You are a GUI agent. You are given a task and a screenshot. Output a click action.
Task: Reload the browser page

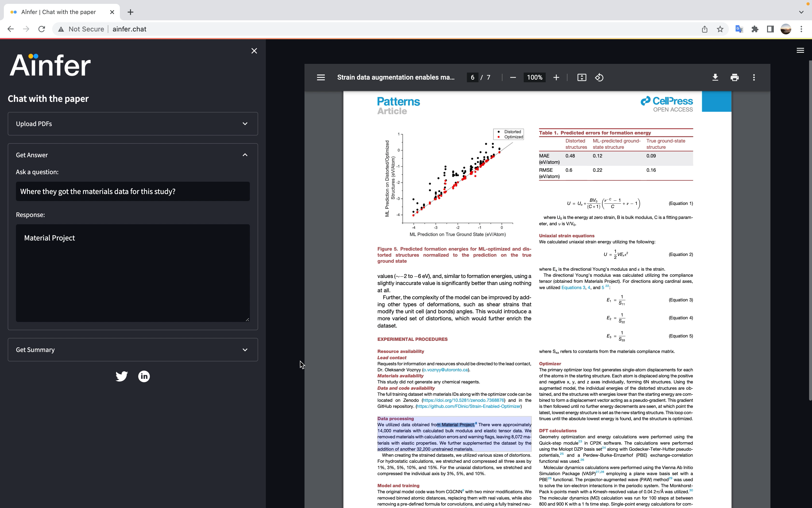pos(42,29)
